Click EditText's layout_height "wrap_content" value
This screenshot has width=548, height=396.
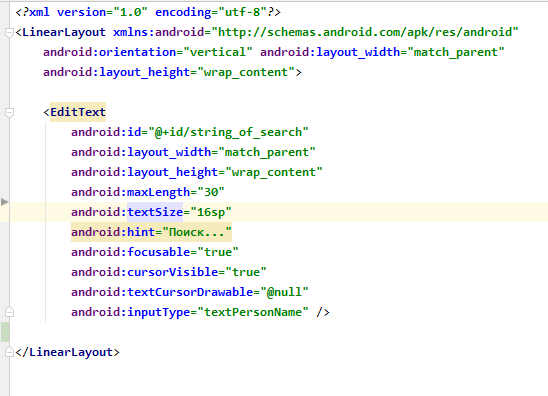coord(274,172)
